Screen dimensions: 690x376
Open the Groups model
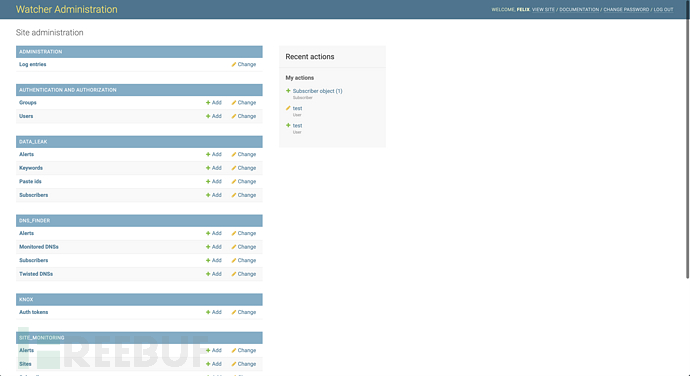(x=28, y=103)
